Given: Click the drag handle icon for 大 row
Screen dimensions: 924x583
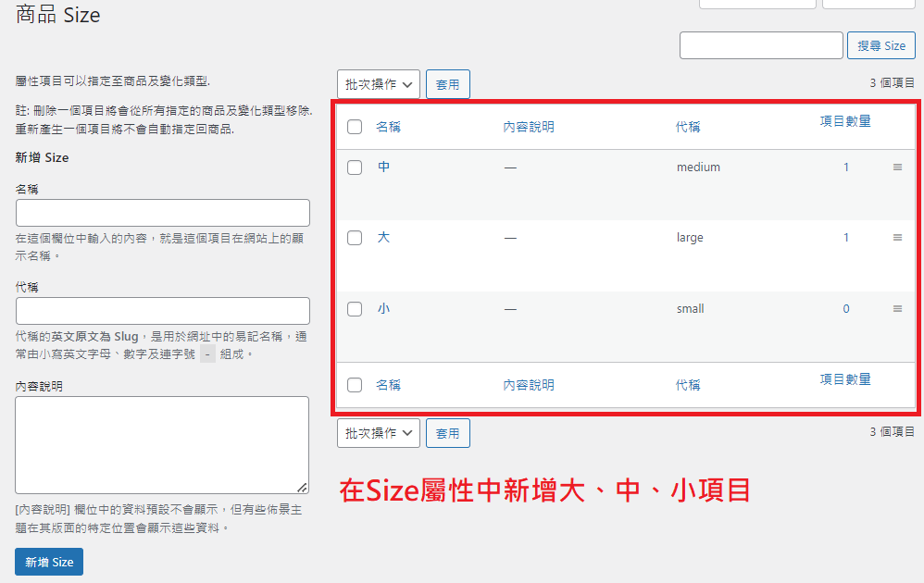Looking at the screenshot, I should (x=897, y=238).
